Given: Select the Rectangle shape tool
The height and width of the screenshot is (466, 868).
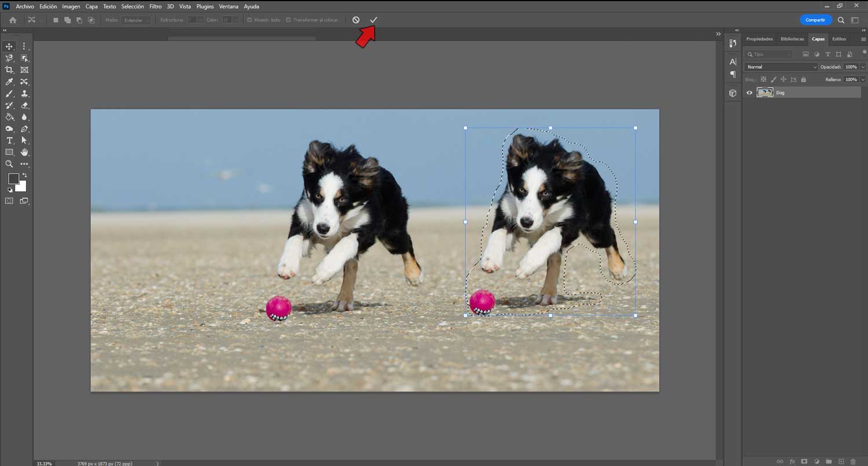Looking at the screenshot, I should point(9,153).
